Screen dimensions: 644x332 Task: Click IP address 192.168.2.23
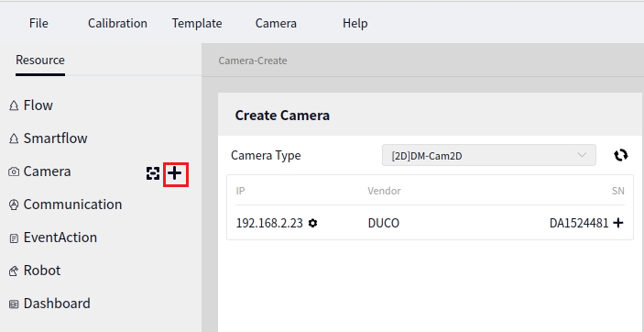coord(269,223)
